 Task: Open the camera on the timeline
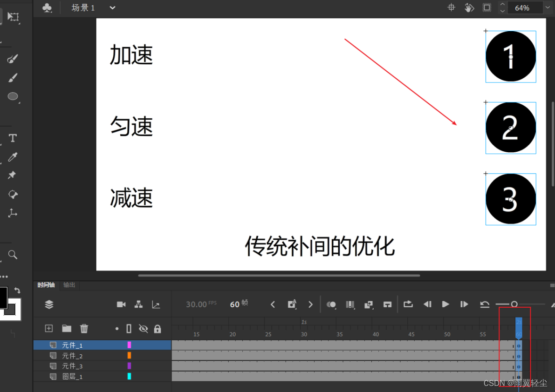click(121, 304)
